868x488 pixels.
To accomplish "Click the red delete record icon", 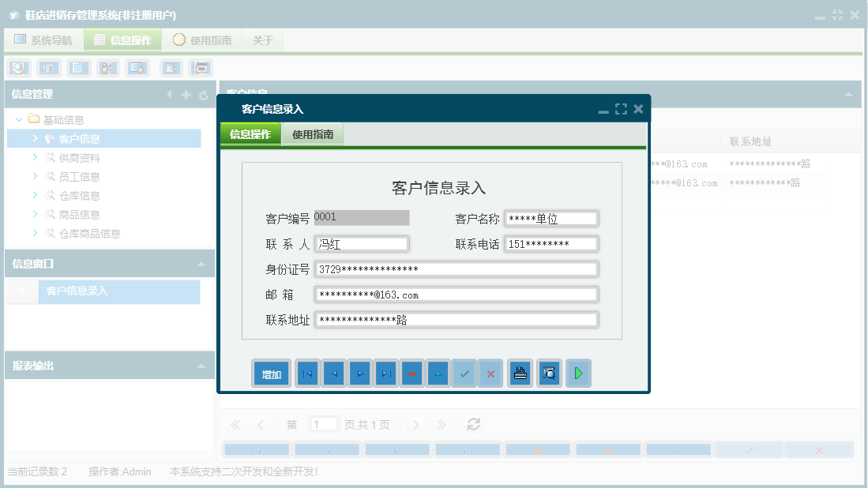I will click(x=411, y=373).
